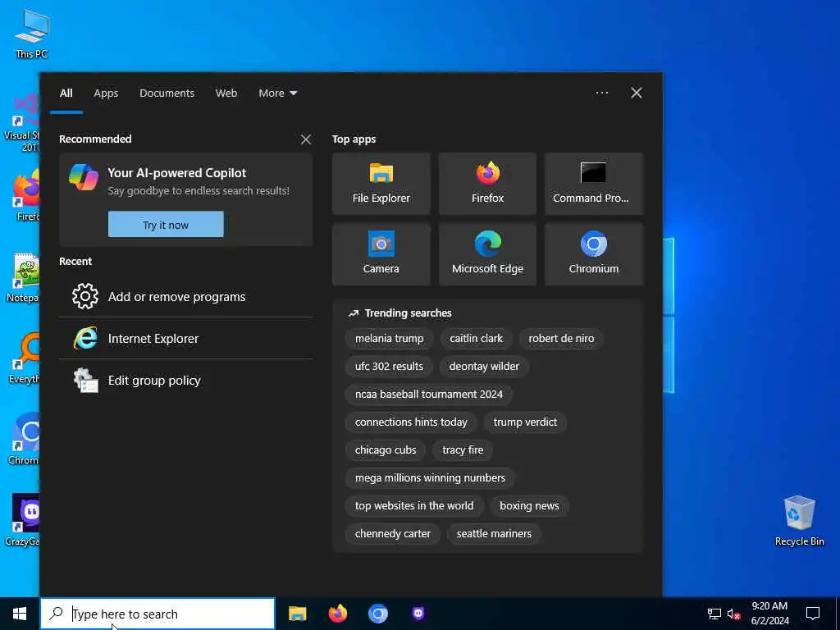Click the Trending searches heading
The height and width of the screenshot is (630, 840).
click(x=408, y=313)
